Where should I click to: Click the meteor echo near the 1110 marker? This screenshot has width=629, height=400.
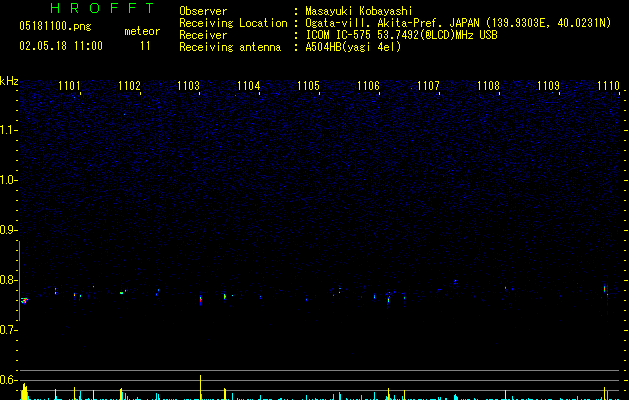click(606, 290)
